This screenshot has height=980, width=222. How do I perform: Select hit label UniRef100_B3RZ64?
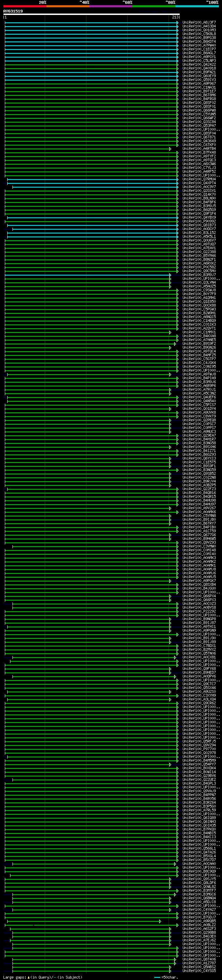click(x=199, y=803)
